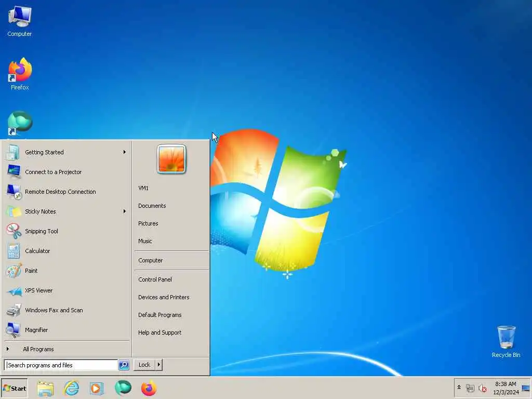Click the Magnifier icon
The height and width of the screenshot is (399, 532).
tap(14, 330)
